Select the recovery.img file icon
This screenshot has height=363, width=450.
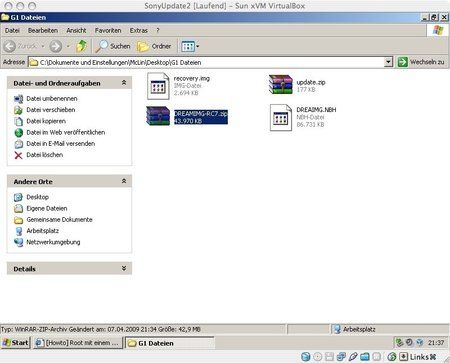pos(158,86)
